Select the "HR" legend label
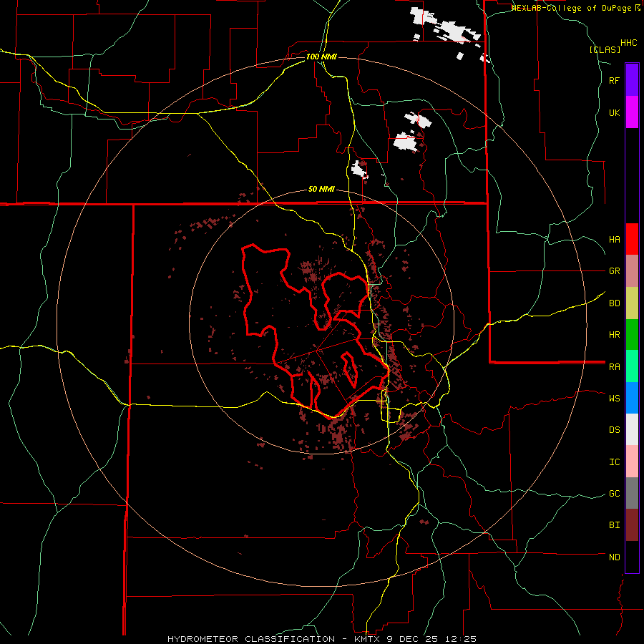 pos(614,335)
